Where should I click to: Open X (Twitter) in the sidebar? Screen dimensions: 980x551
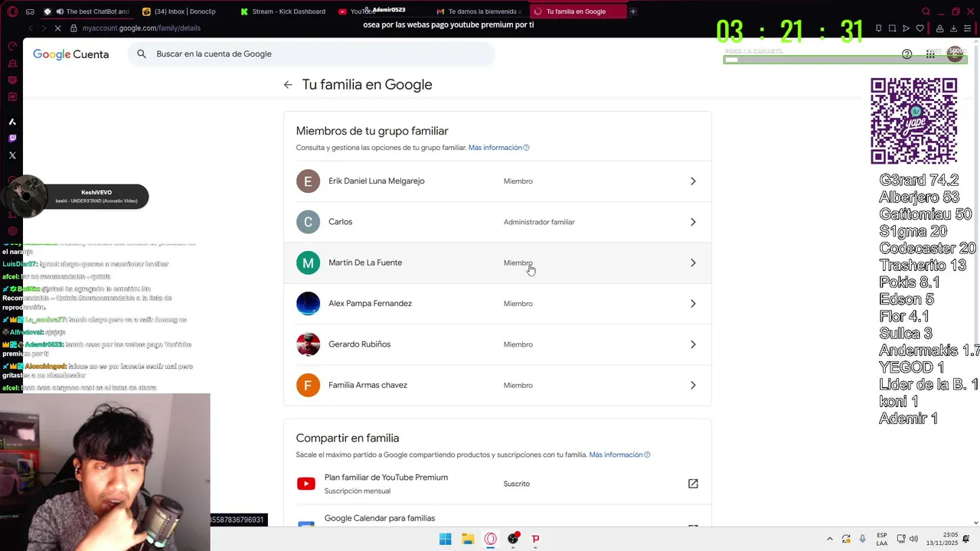[x=12, y=155]
